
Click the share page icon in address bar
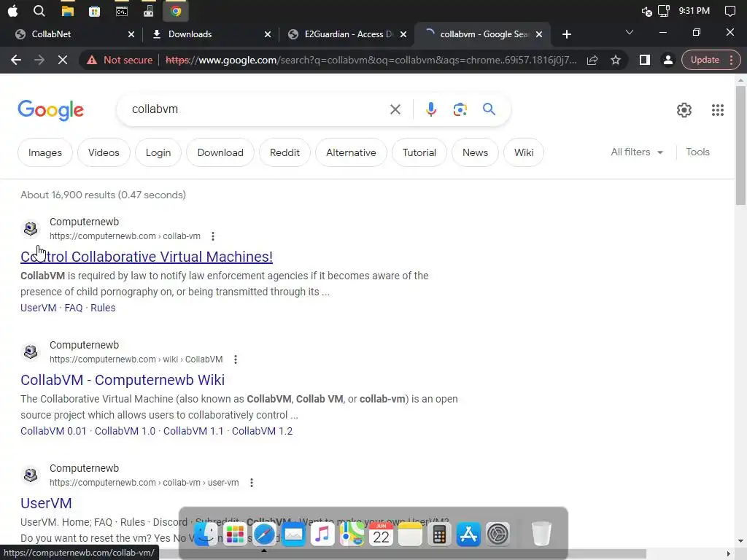click(x=592, y=60)
